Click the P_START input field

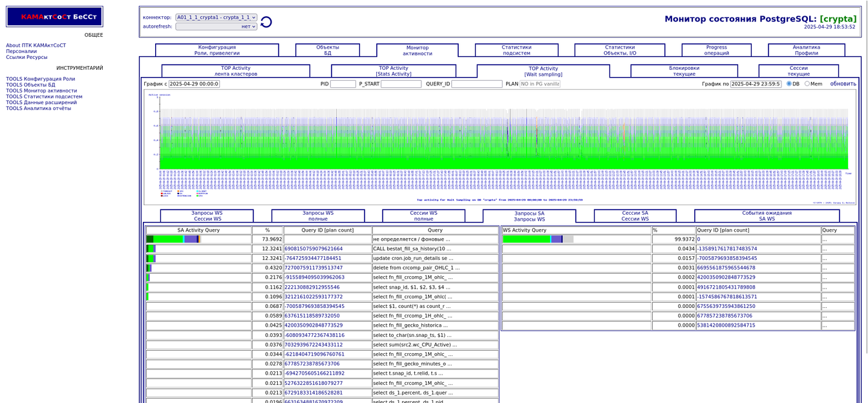401,84
